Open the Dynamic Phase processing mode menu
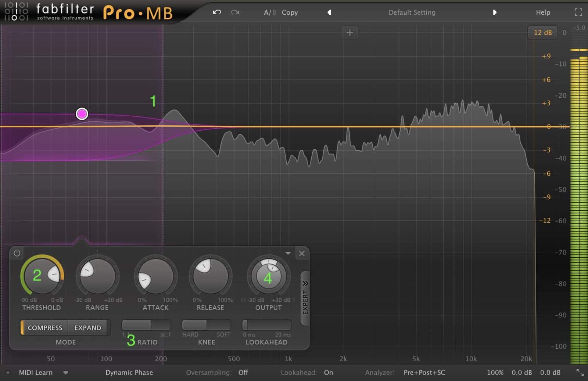The width and height of the screenshot is (588, 381). pyautogui.click(x=129, y=372)
